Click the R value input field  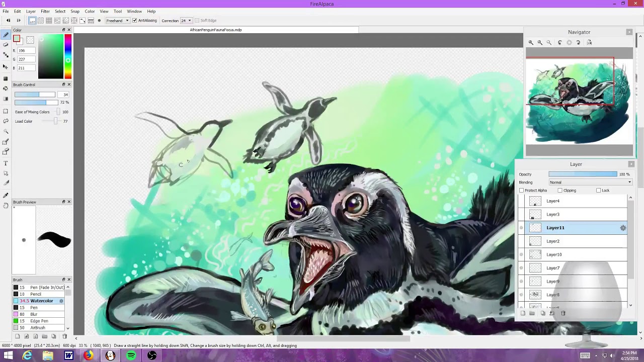(27, 51)
